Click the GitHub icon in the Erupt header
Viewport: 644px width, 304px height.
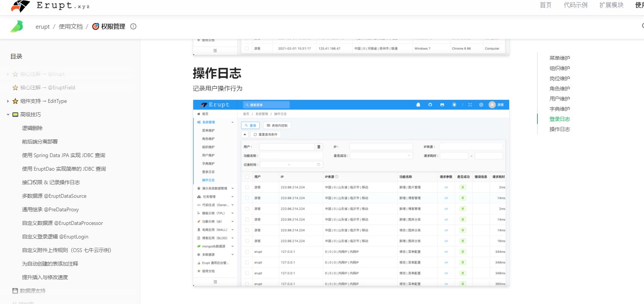[x=430, y=105]
